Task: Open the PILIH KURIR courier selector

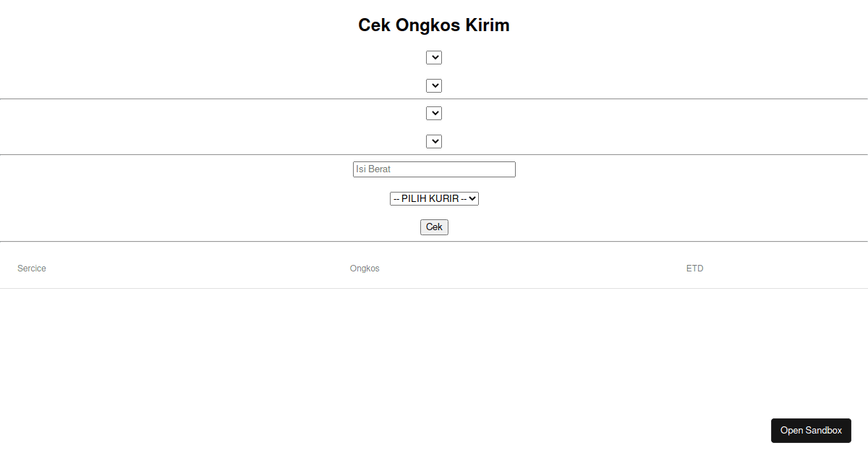Action: pos(434,198)
